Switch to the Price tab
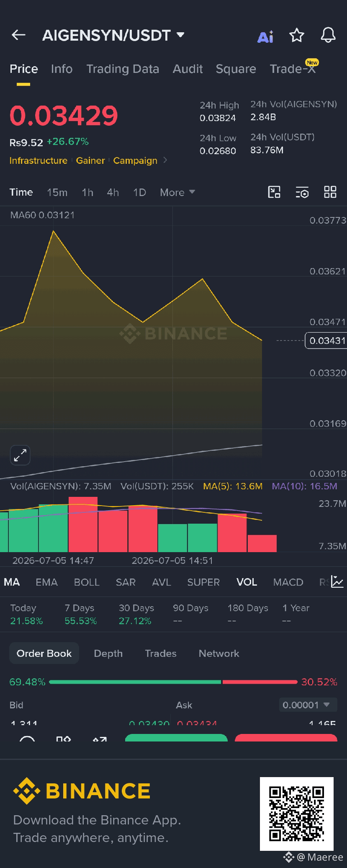347x868 pixels. pyautogui.click(x=24, y=69)
